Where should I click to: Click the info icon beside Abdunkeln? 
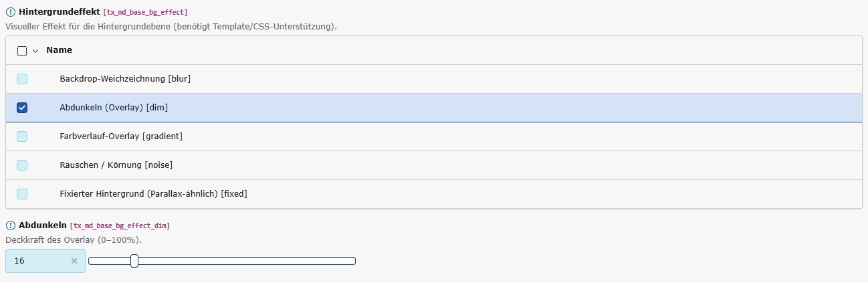coord(11,225)
